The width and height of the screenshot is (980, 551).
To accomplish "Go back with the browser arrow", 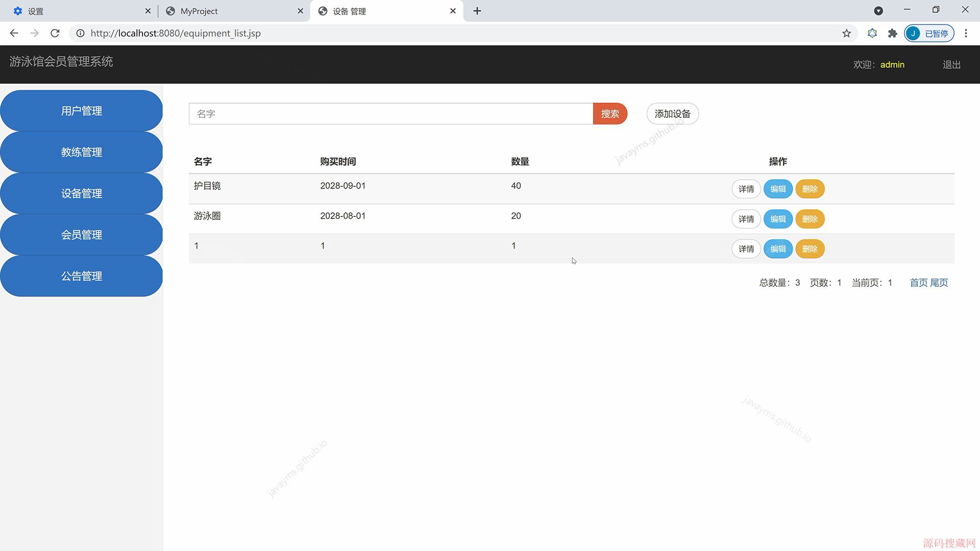I will [14, 33].
